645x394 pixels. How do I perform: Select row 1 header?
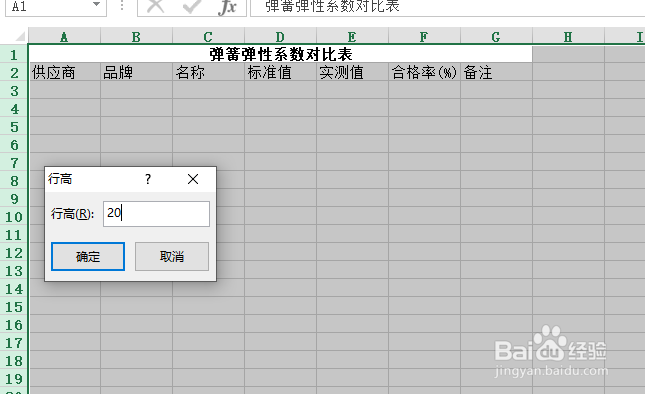pyautogui.click(x=14, y=54)
